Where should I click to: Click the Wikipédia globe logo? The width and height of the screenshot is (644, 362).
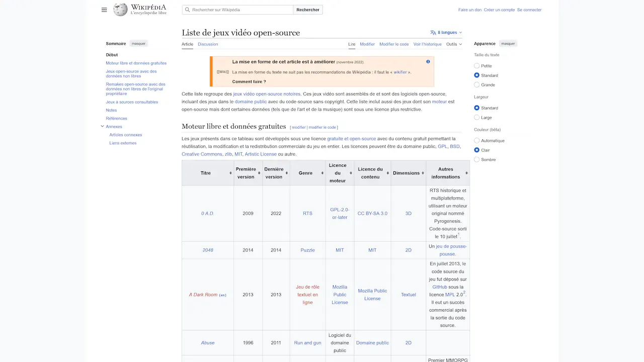(120, 10)
